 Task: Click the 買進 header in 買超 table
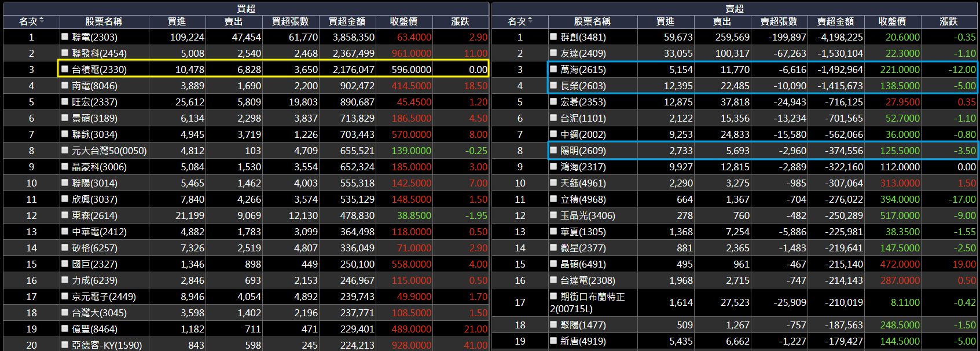177,21
